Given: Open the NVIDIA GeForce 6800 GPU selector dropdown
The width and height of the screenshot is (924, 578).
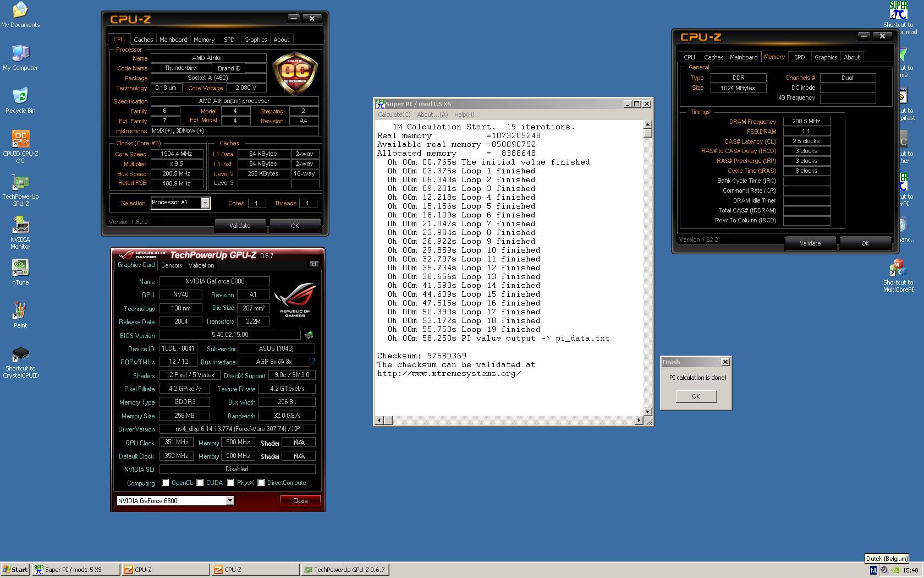Looking at the screenshot, I should [230, 500].
